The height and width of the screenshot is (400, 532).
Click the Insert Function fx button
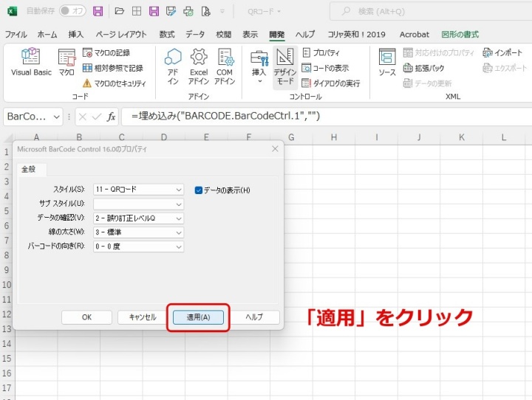coord(111,117)
